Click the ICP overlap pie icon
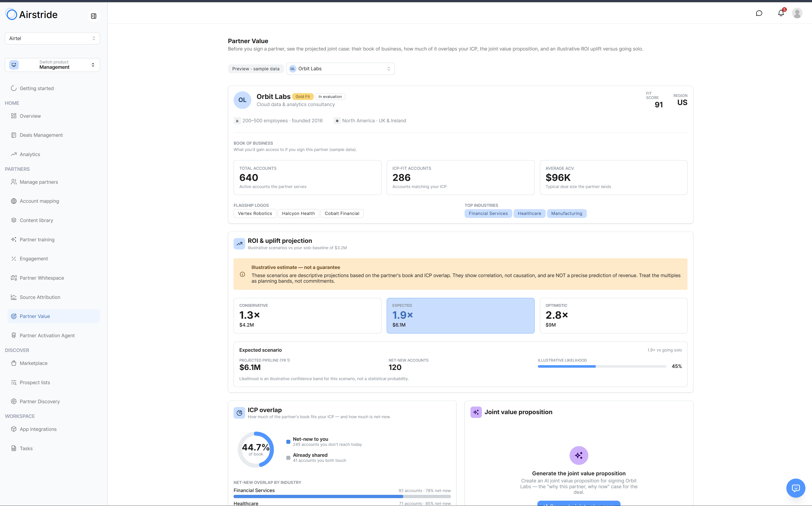 (239, 413)
